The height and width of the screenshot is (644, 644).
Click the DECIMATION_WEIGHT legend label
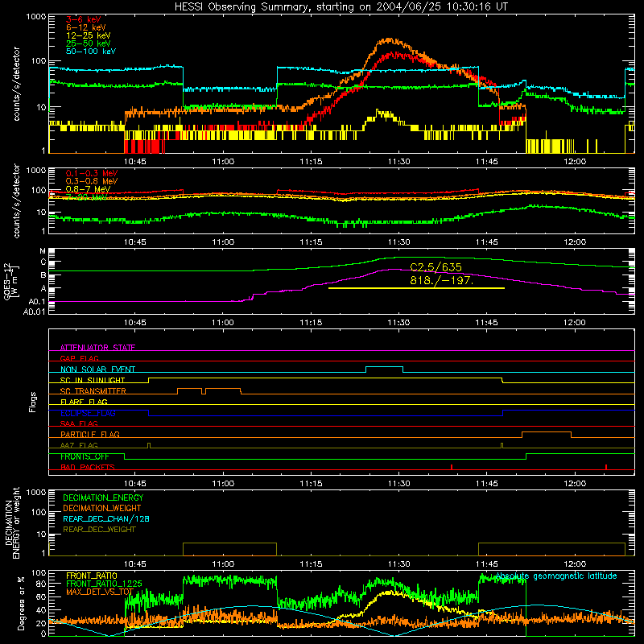[x=102, y=509]
